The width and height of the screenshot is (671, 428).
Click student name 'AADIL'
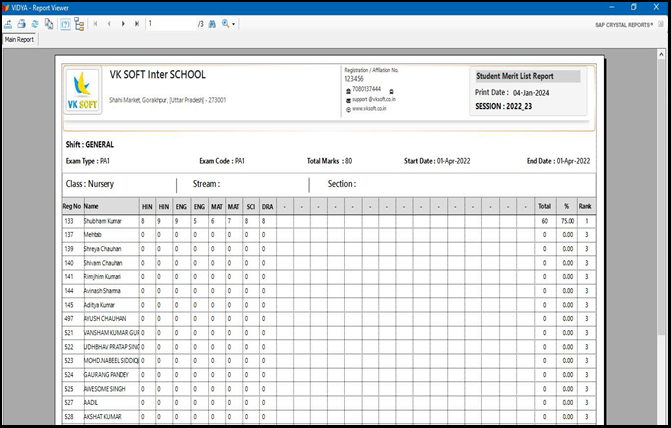[x=91, y=403]
